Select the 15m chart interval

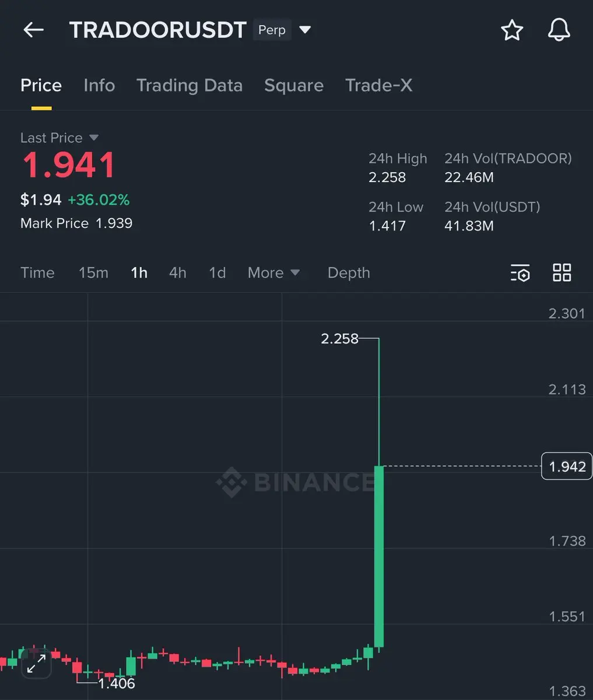tap(93, 272)
